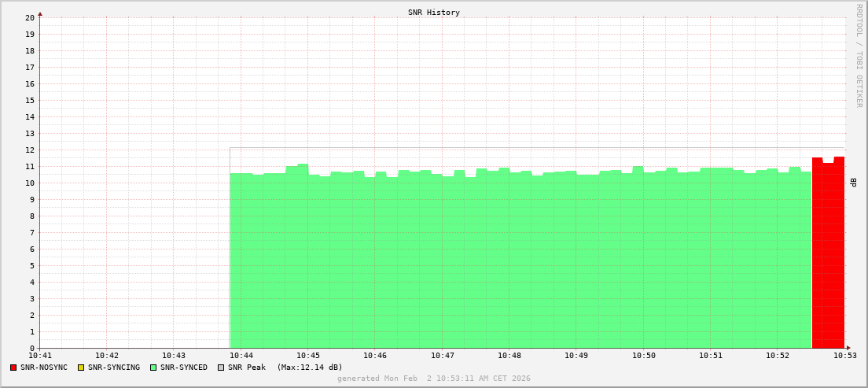Click the yellow SNR-SYNCING legend swatch

(80, 368)
